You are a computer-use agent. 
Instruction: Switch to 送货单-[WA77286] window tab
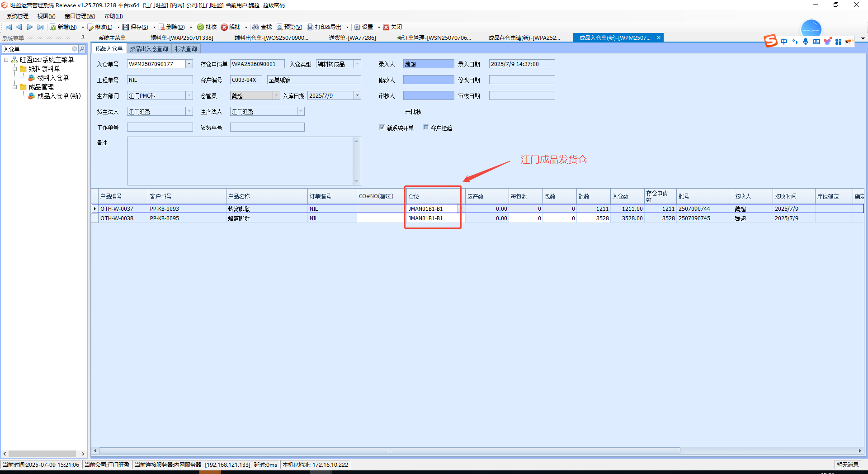352,38
